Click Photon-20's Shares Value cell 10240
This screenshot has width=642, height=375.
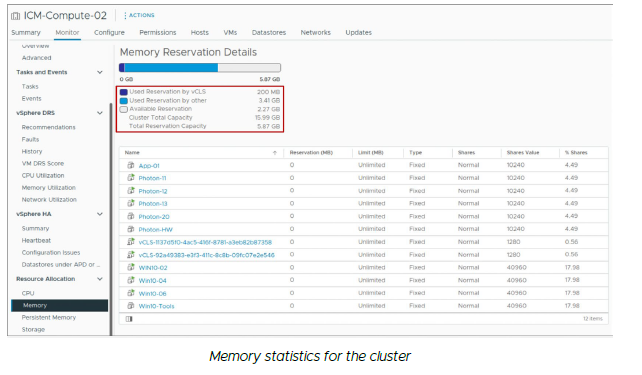(515, 216)
